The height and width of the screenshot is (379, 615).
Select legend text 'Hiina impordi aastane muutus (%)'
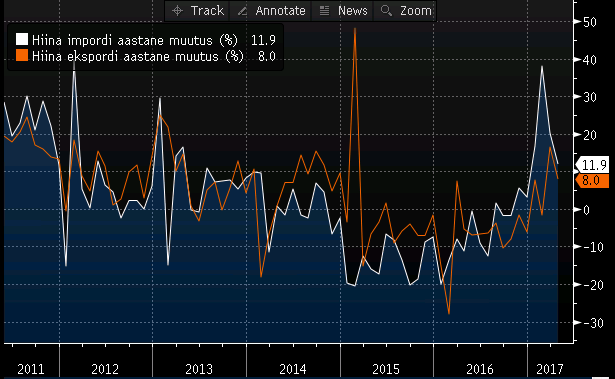(x=135, y=40)
